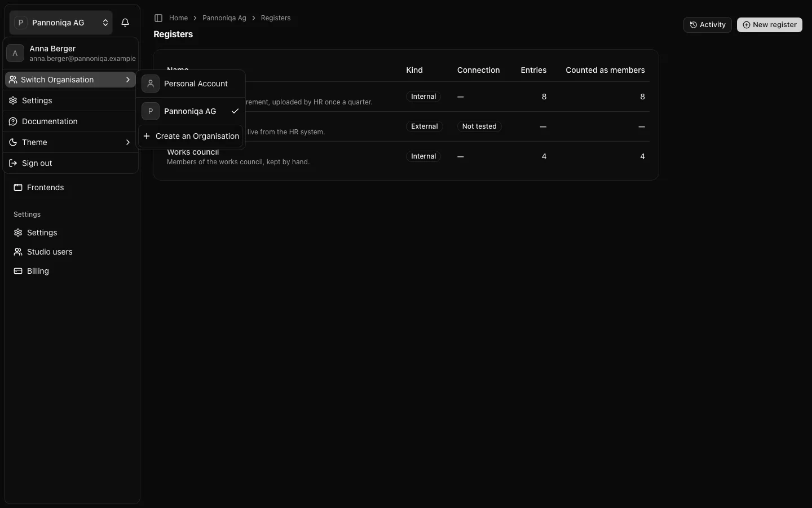812x508 pixels.
Task: Open the Pannoniqa AG organisation switcher
Action: pos(61,23)
